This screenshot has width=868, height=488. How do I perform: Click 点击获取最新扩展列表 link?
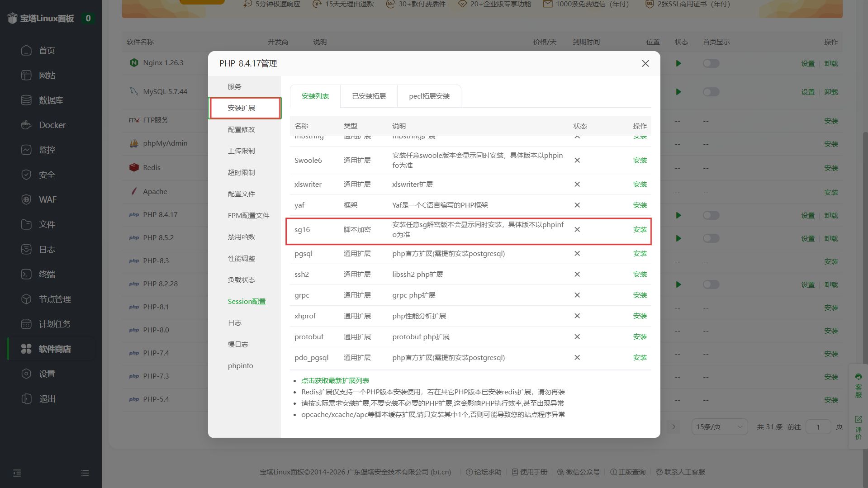click(335, 381)
